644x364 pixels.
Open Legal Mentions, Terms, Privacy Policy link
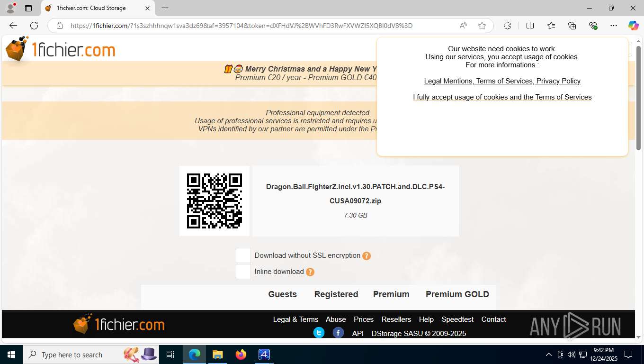pos(502,81)
